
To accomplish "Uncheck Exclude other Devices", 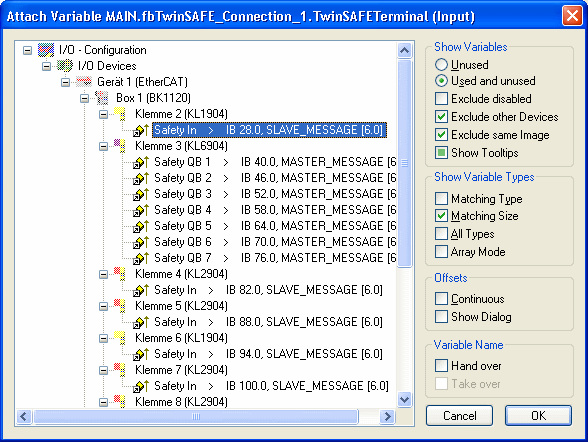I will click(441, 117).
